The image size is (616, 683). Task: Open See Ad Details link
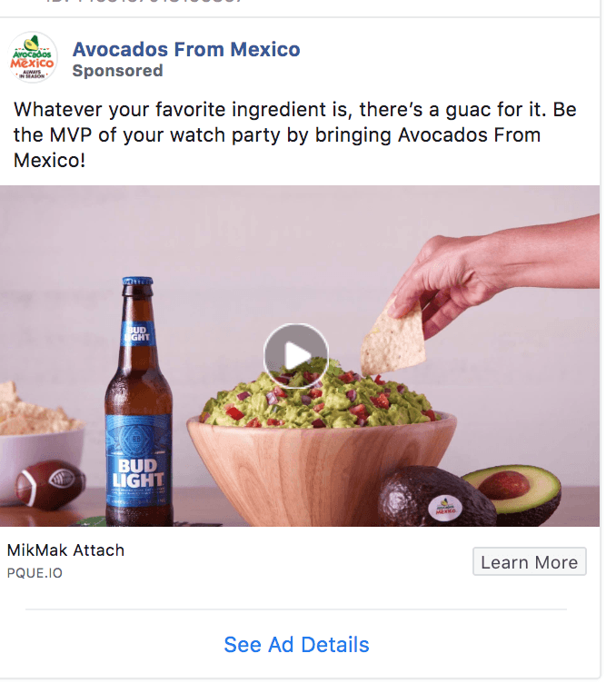click(296, 644)
